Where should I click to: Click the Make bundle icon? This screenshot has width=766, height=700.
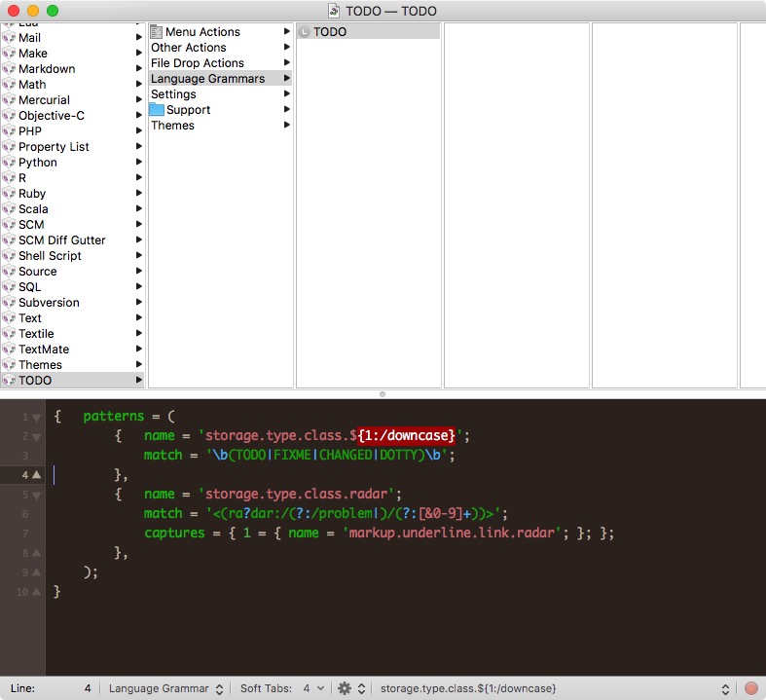(x=9, y=54)
